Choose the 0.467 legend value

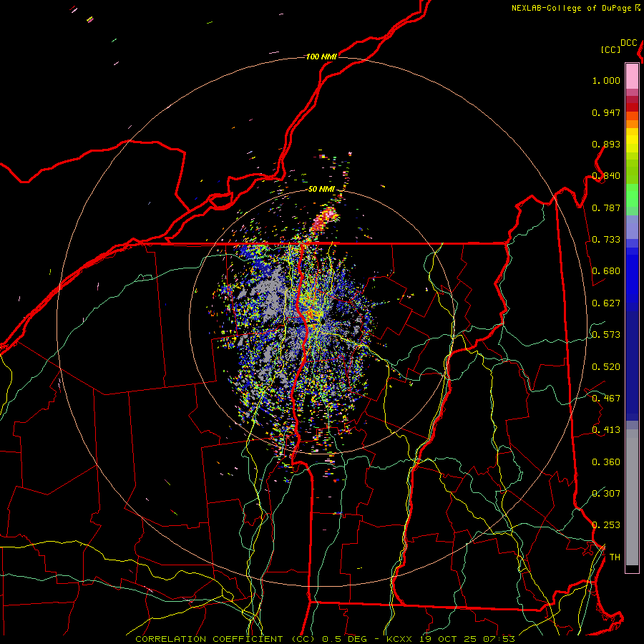point(606,399)
